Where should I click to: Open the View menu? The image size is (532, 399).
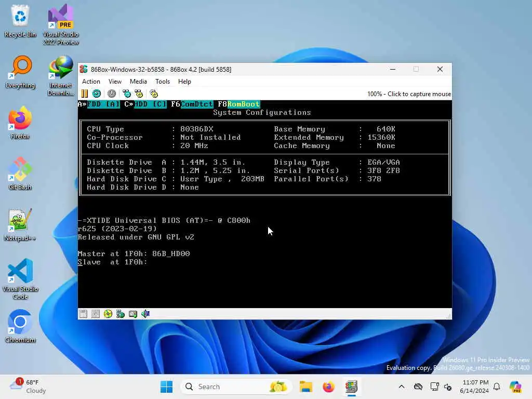coord(115,82)
